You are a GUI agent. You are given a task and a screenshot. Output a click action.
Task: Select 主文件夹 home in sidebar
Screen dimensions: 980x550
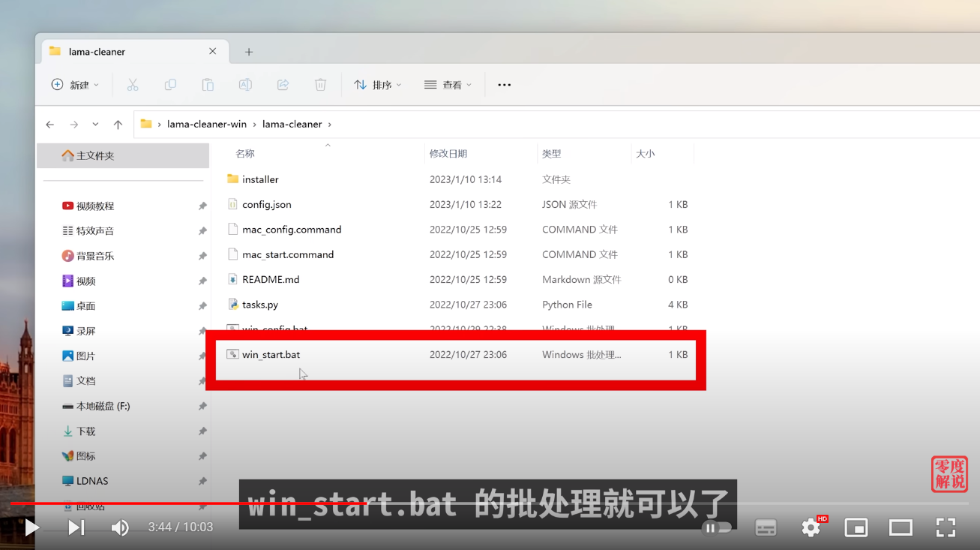[x=123, y=156]
